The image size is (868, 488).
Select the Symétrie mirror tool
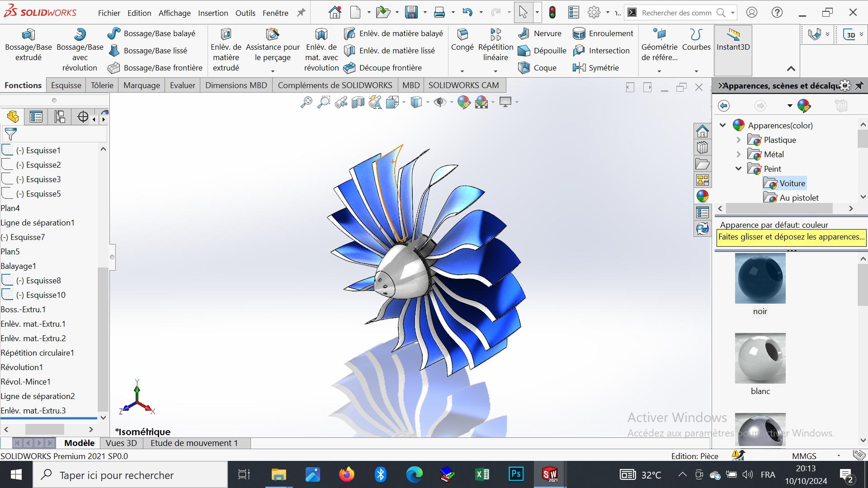click(595, 68)
